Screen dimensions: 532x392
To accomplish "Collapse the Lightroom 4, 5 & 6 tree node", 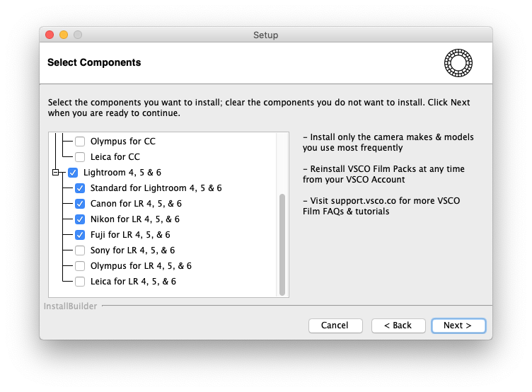I will click(x=55, y=172).
